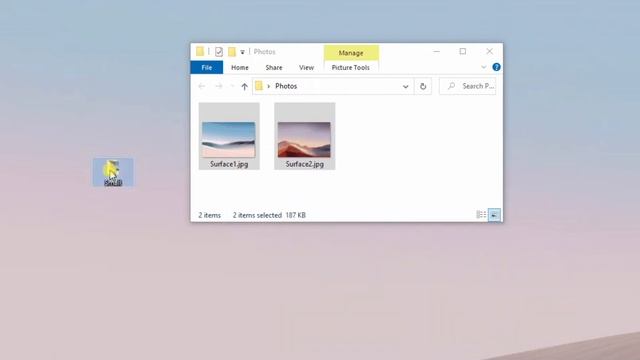Viewport: 640px width, 360px height.
Task: Go forward using the forward arrow
Action: (x=219, y=86)
